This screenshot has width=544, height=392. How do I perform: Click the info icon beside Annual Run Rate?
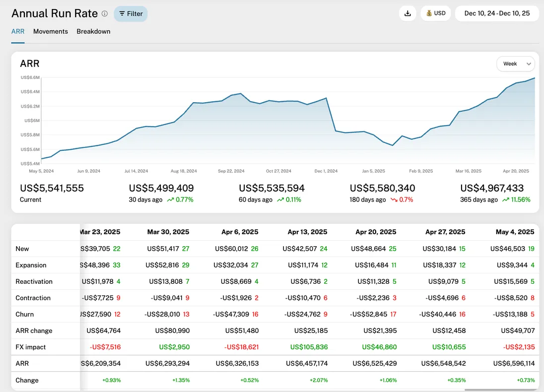(104, 14)
